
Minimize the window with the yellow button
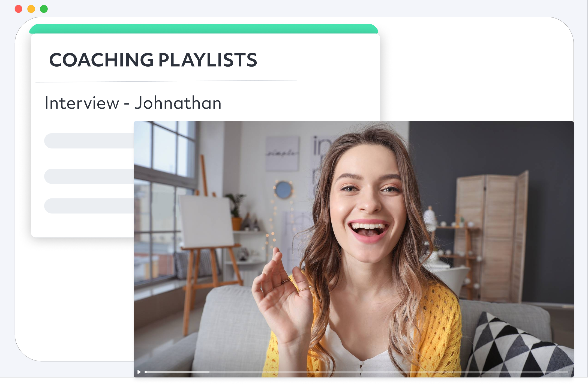pyautogui.click(x=31, y=9)
